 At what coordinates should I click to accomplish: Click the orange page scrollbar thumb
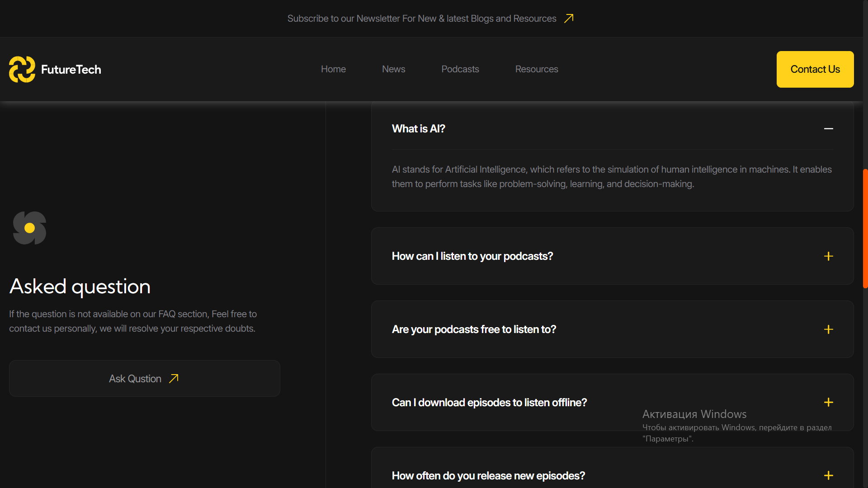[865, 228]
